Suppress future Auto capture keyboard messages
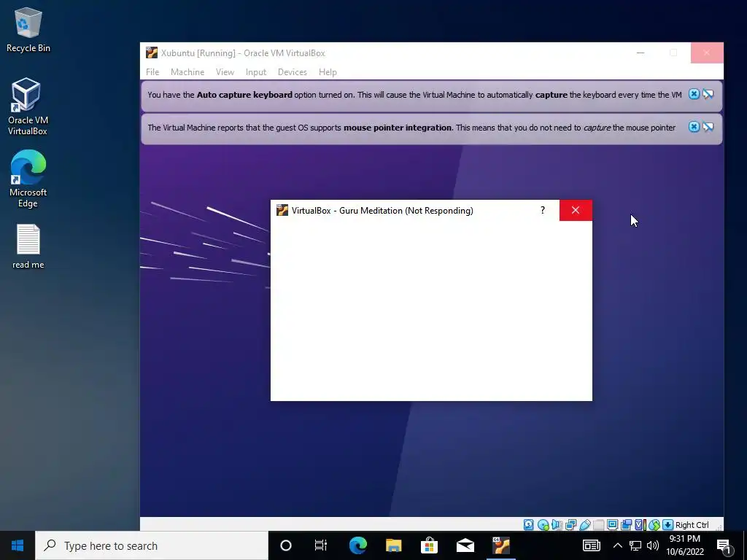Image resolution: width=747 pixels, height=560 pixels. coord(708,94)
